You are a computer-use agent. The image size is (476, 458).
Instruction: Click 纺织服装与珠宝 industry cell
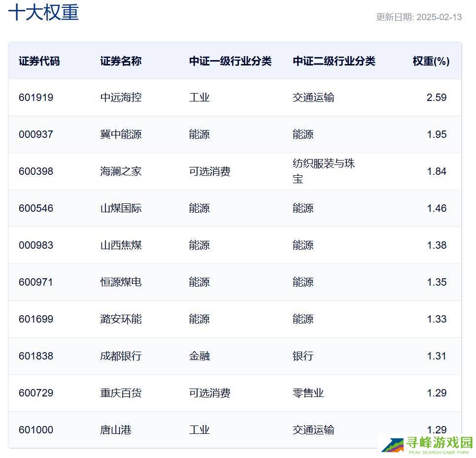tap(324, 171)
